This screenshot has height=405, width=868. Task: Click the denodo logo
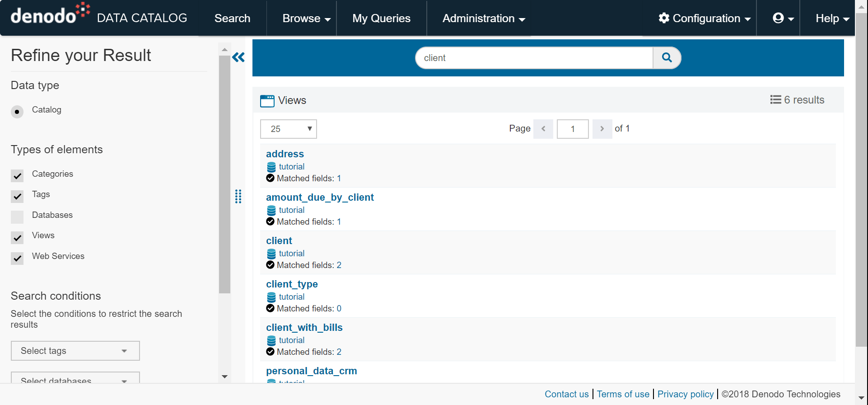pyautogui.click(x=50, y=14)
